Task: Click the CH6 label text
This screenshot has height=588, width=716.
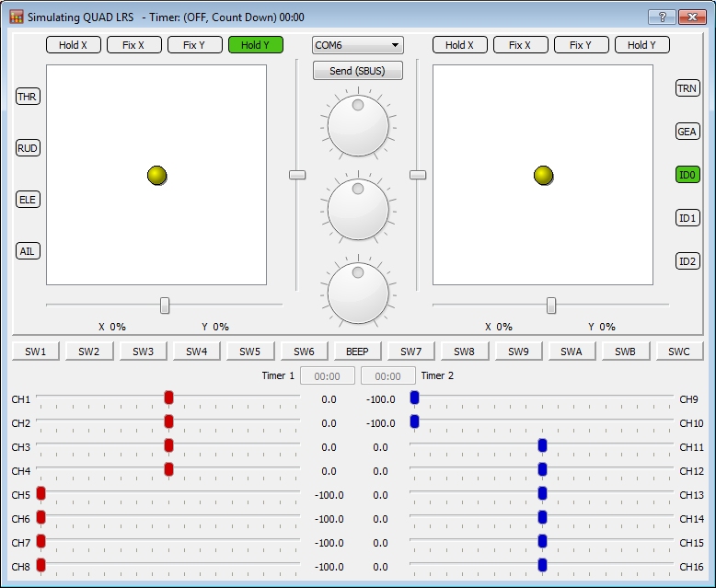Action: click(21, 519)
